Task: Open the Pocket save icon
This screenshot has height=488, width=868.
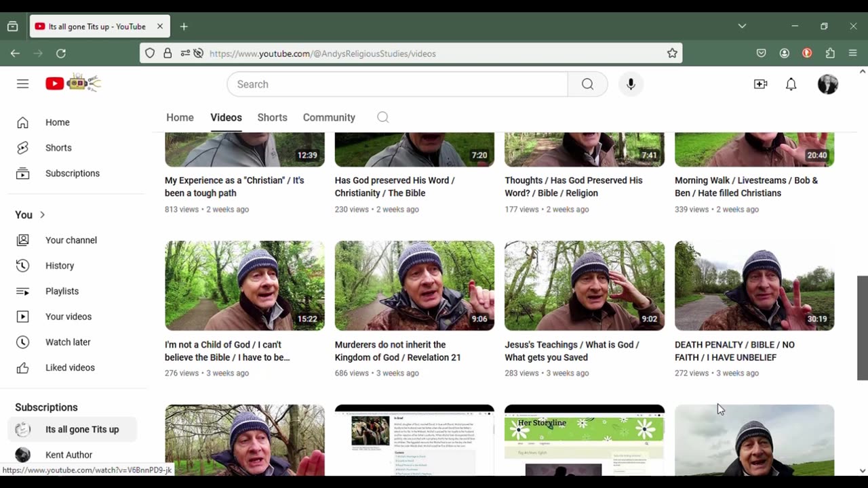Action: (x=762, y=53)
